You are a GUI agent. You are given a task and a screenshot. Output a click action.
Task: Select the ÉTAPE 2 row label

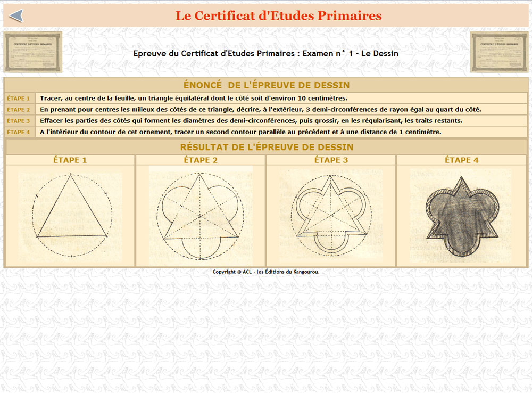coord(19,110)
